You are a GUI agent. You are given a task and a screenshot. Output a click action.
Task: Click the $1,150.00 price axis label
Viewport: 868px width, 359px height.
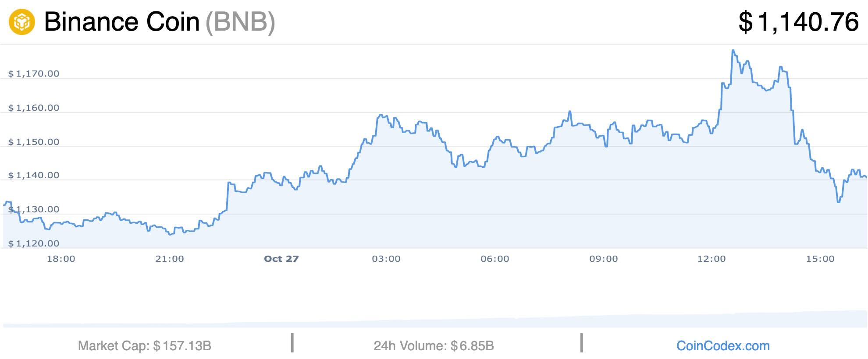coord(34,142)
